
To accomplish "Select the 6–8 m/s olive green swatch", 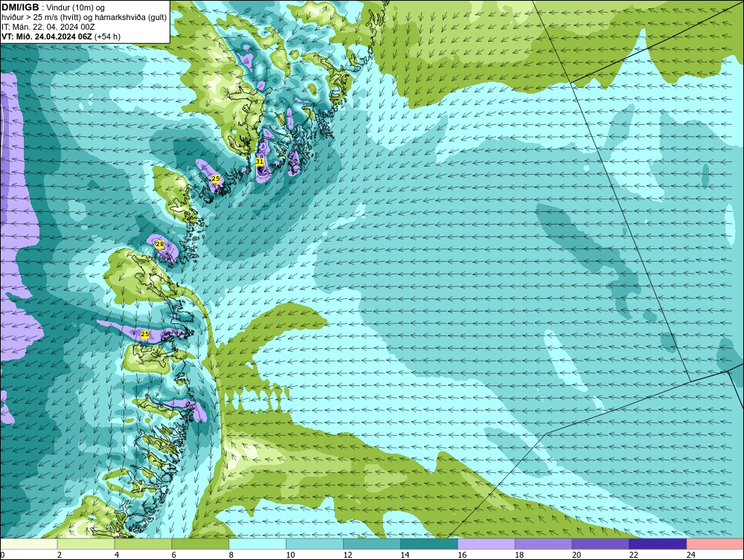I will [x=200, y=544].
